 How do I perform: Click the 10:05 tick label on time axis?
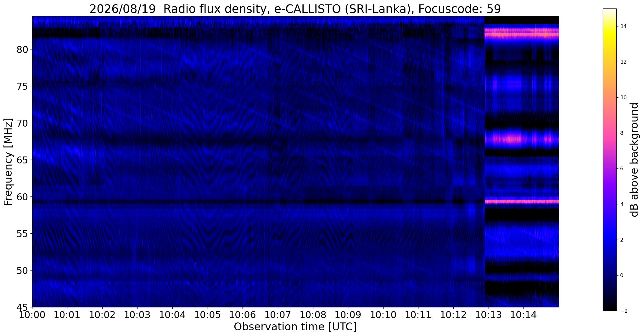(208, 315)
